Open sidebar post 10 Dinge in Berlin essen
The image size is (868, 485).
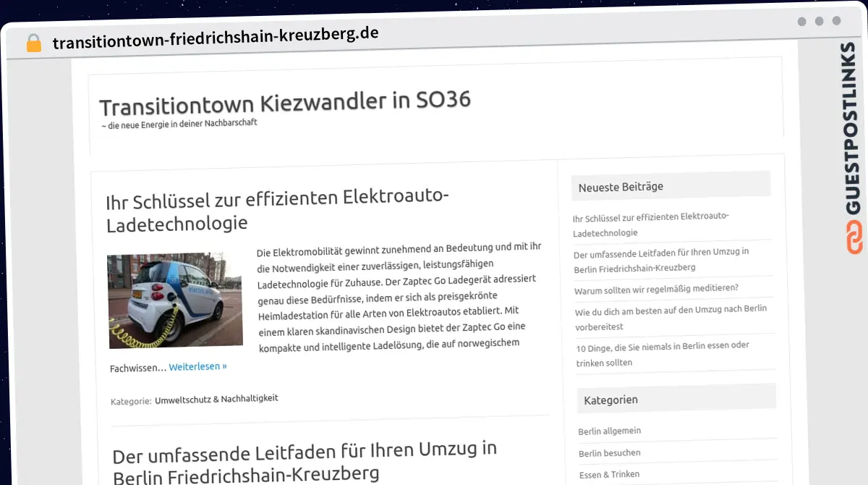(663, 353)
